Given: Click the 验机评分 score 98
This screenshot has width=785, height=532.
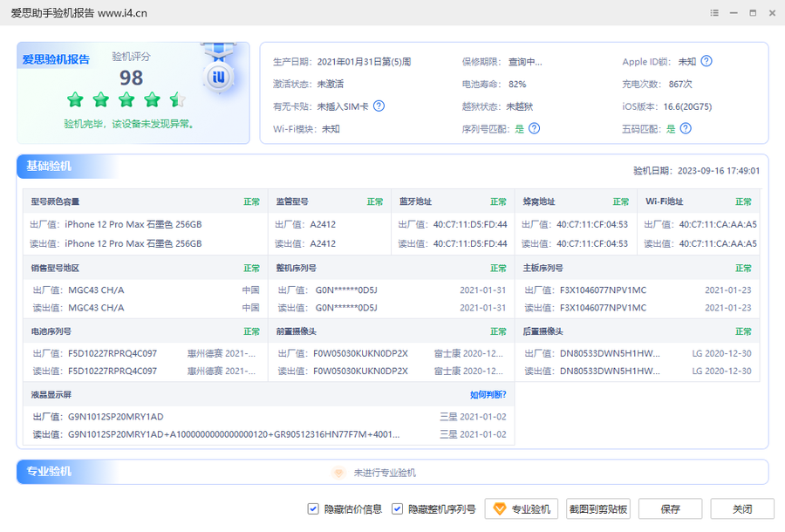Looking at the screenshot, I should [x=131, y=78].
